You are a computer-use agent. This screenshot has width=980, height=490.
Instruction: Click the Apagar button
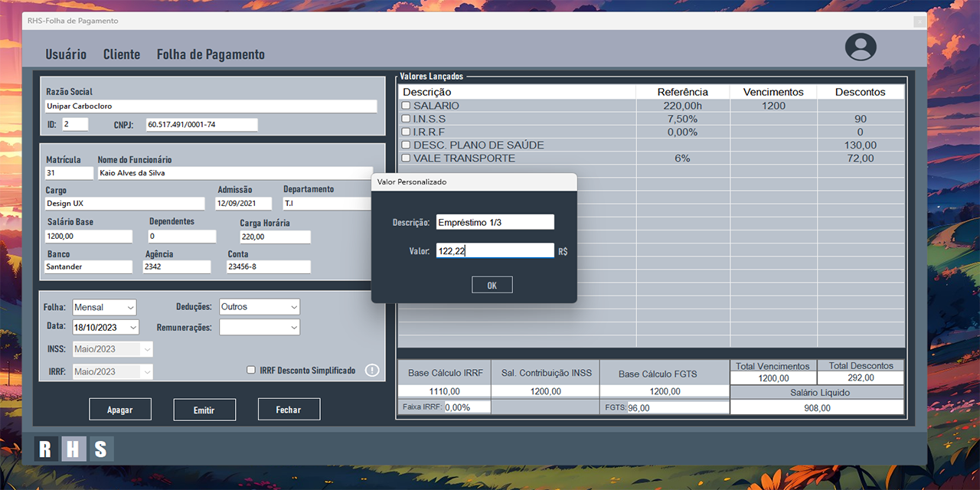click(x=120, y=410)
